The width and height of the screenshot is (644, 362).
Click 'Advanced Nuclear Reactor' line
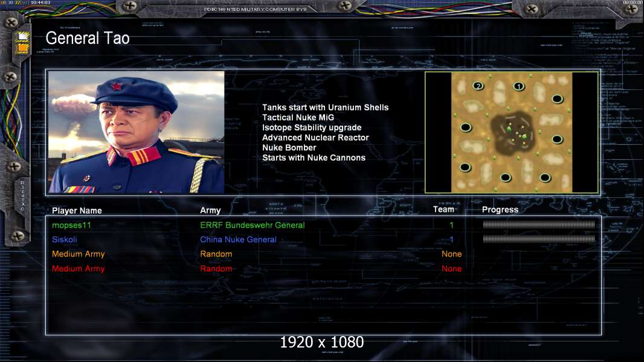[315, 138]
